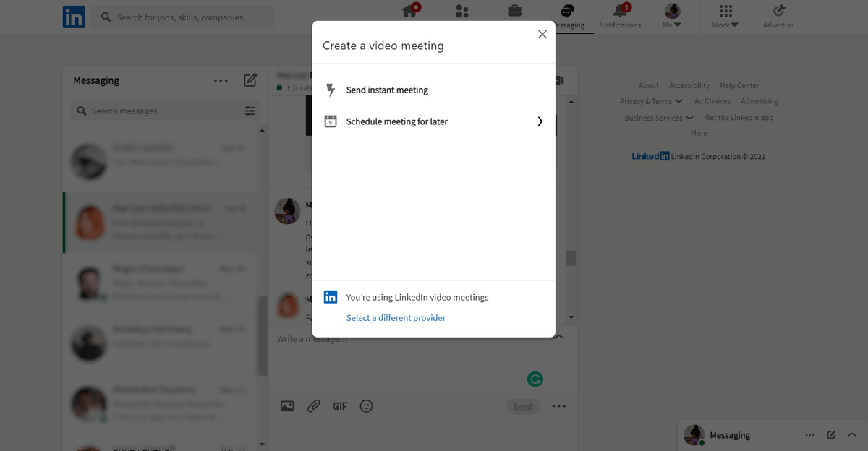Viewport: 868px width, 451px height.
Task: Open the emoji picker smiley icon
Action: [x=367, y=406]
